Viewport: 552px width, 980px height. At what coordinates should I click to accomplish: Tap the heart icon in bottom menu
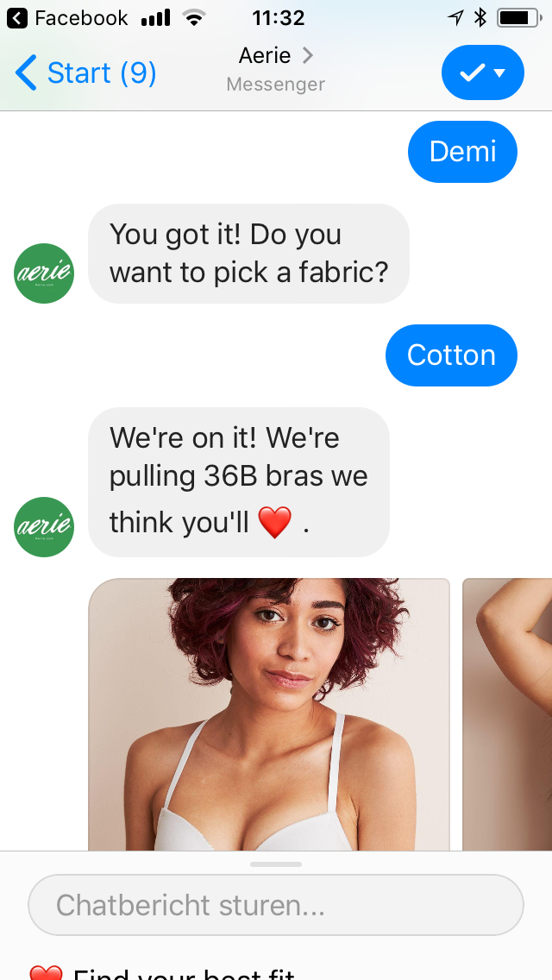47,972
